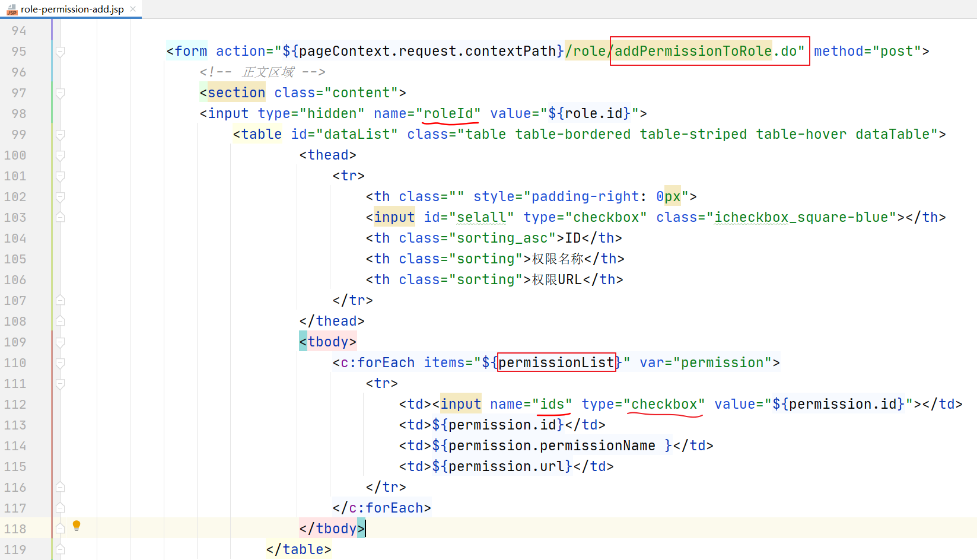This screenshot has height=560, width=977.
Task: Click line number 112 in the gutter
Action: point(15,405)
